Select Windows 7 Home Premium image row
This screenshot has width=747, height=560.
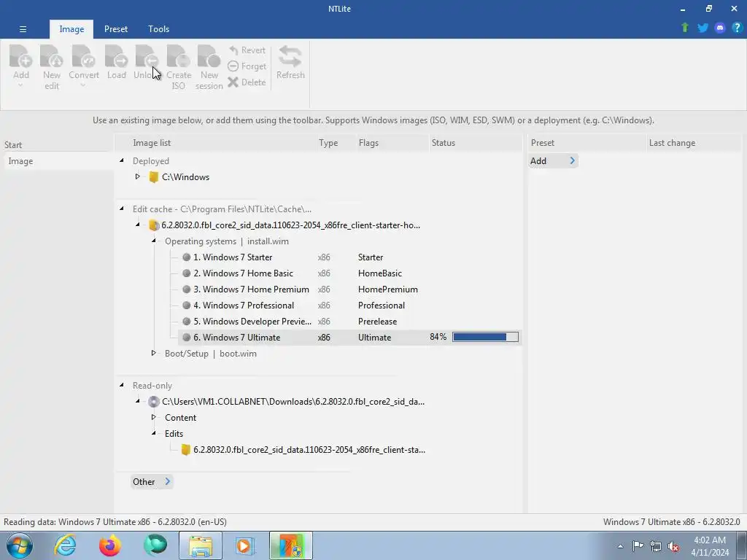click(350, 289)
